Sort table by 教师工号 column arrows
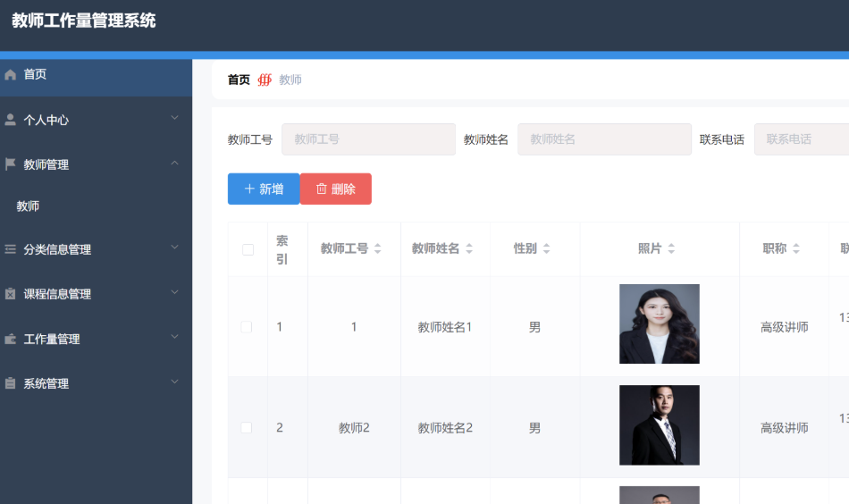Viewport: 849px width, 504px height. pos(377,248)
